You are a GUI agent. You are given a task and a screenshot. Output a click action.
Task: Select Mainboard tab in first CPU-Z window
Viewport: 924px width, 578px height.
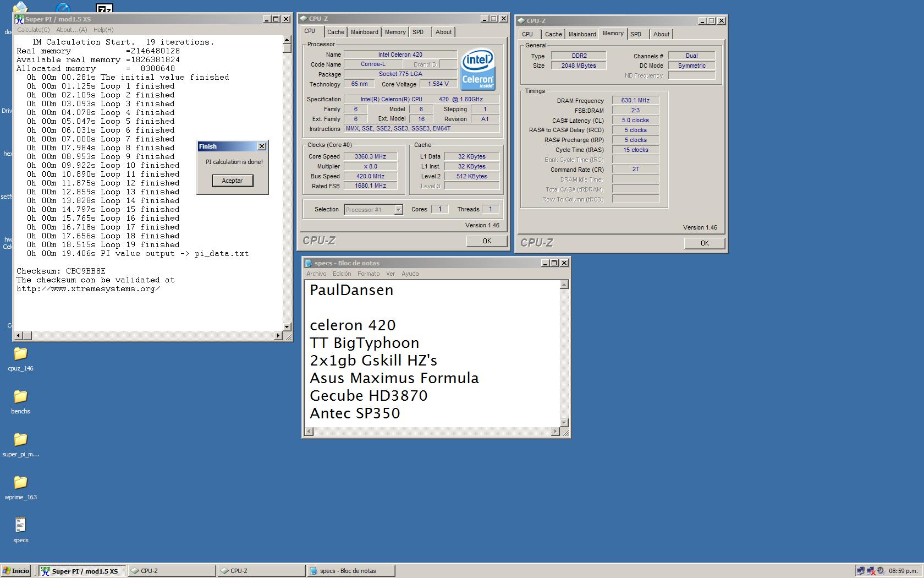[364, 32]
